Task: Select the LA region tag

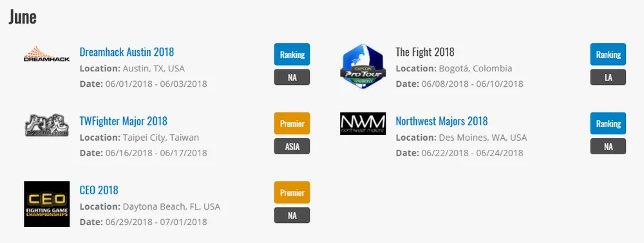Action: click(x=608, y=77)
